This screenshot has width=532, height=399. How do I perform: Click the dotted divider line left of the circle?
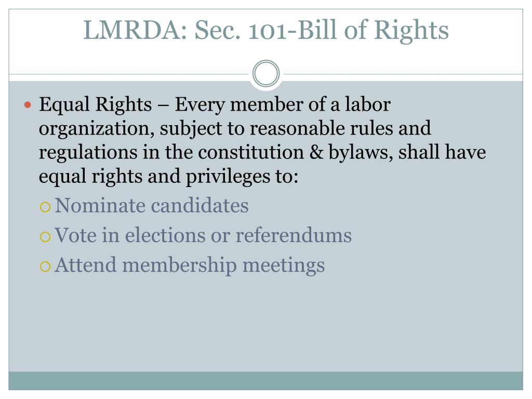[x=129, y=74]
